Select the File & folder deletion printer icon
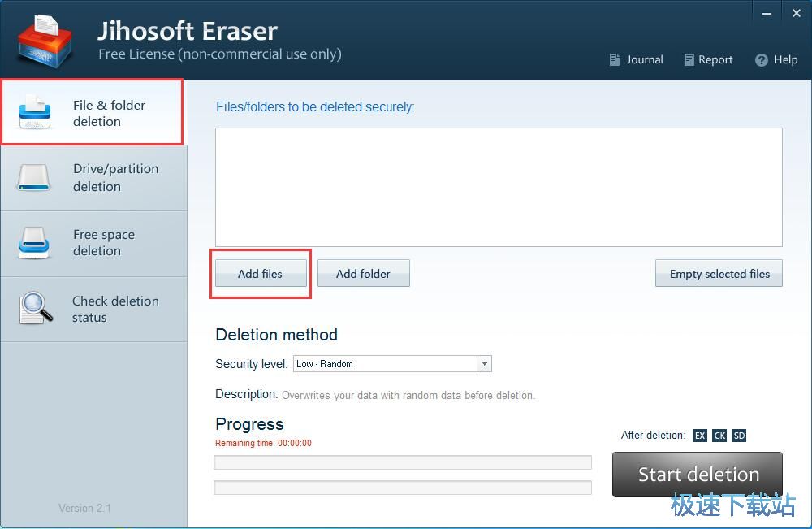 click(36, 113)
